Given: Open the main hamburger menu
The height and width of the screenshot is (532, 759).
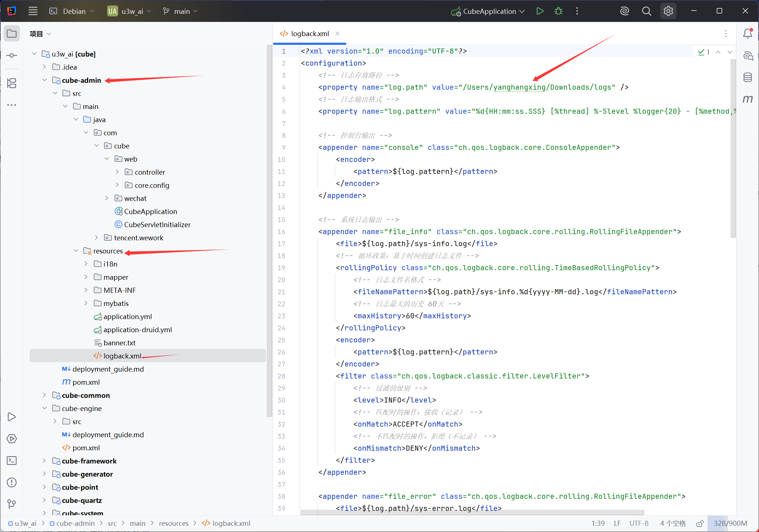Looking at the screenshot, I should pyautogui.click(x=33, y=11).
